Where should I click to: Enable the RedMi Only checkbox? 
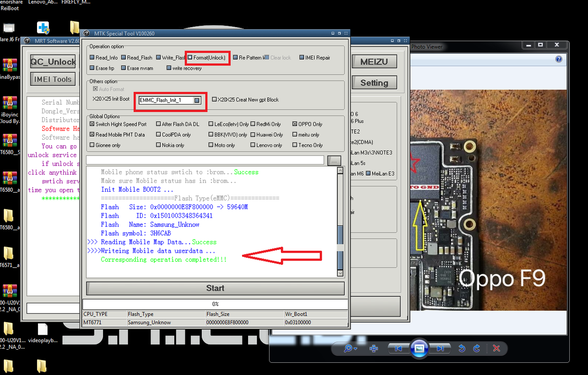tap(253, 124)
